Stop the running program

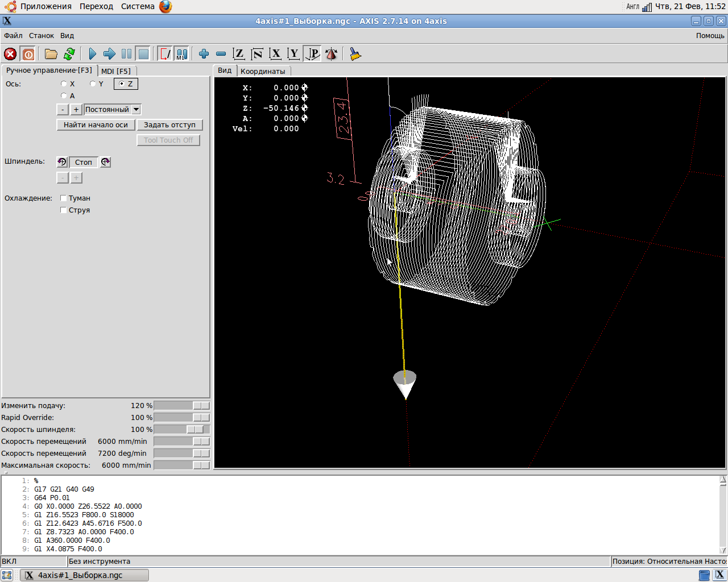tap(143, 54)
